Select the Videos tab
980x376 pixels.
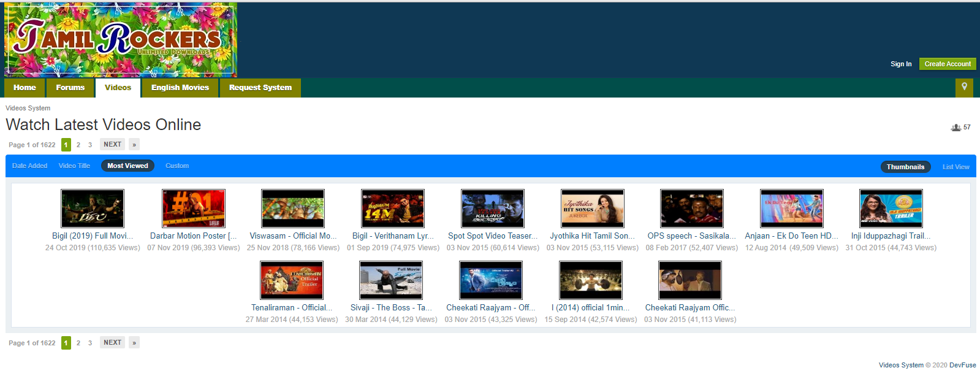118,88
